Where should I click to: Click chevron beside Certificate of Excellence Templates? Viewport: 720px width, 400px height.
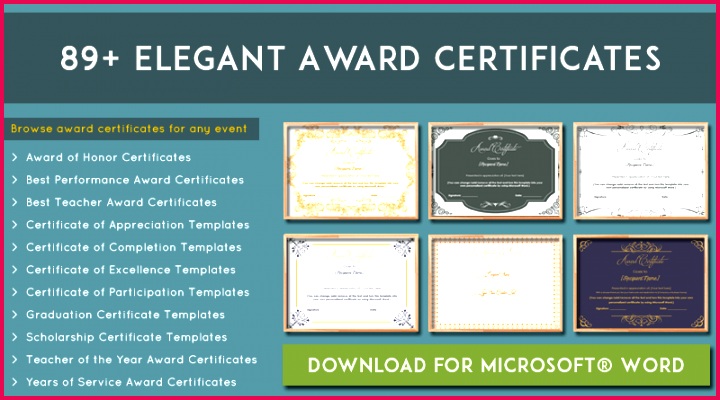tap(15, 270)
